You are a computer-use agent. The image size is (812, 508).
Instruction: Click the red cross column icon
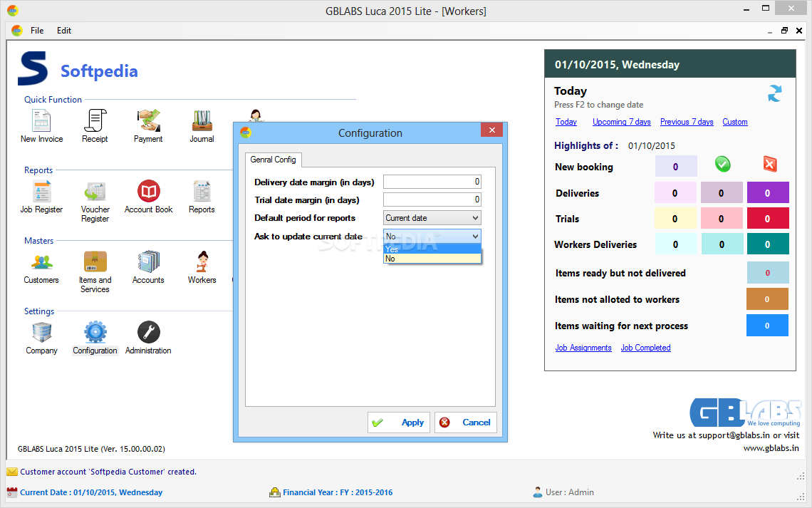click(769, 164)
